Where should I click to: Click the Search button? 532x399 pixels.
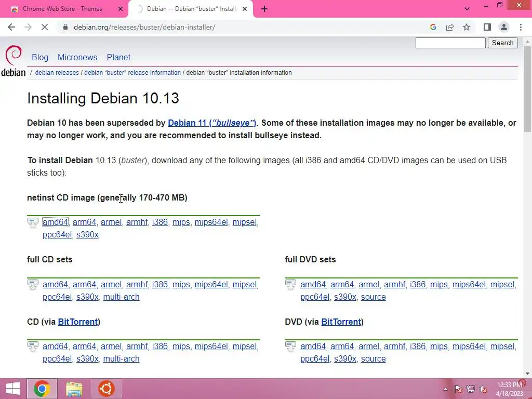(x=503, y=43)
